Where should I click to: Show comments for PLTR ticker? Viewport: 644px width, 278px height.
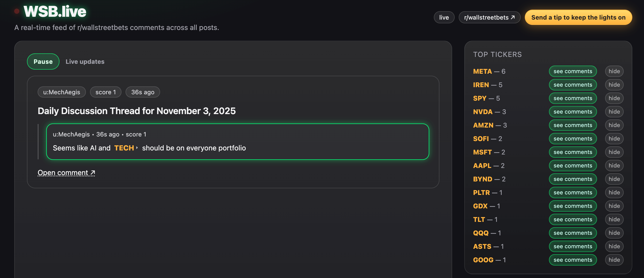coord(573,193)
